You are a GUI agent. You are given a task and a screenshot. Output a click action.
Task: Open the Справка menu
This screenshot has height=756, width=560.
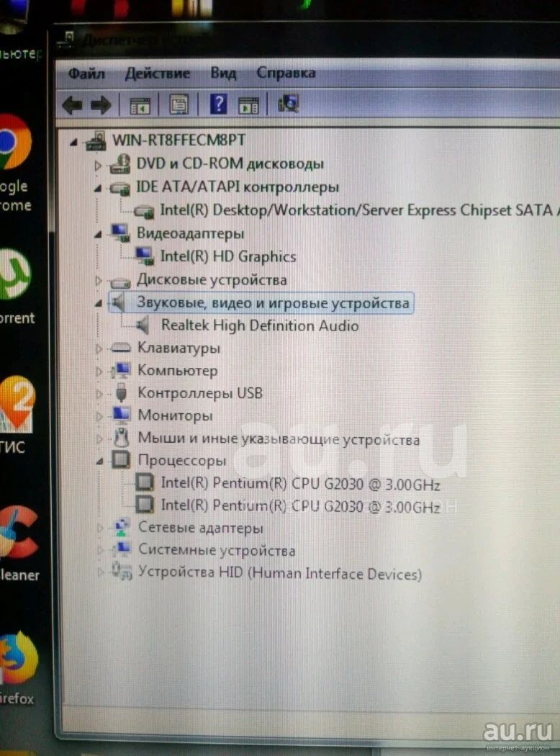click(x=286, y=72)
